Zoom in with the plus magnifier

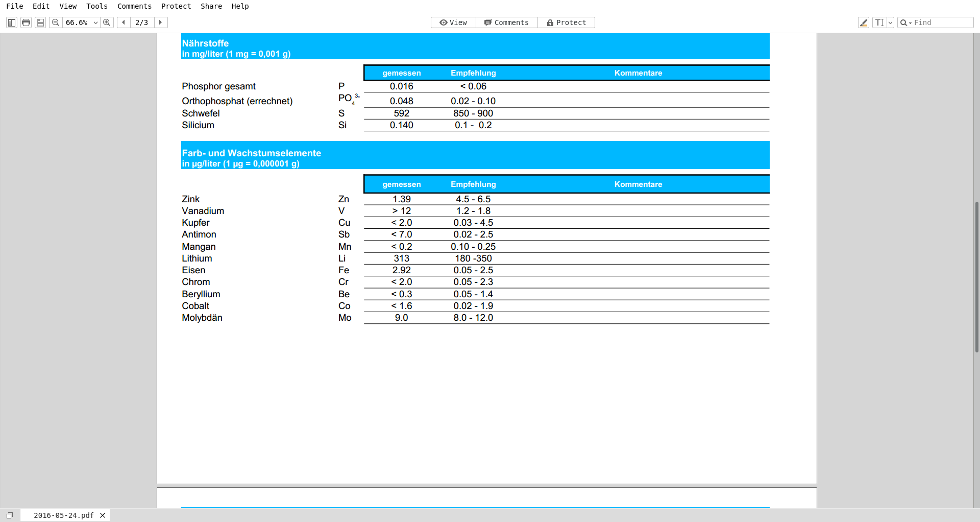click(x=107, y=22)
